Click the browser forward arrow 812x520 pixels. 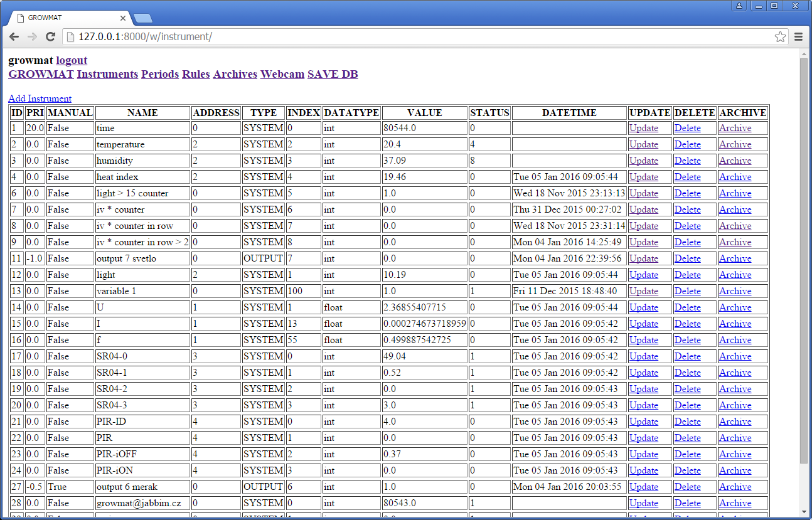(32, 37)
